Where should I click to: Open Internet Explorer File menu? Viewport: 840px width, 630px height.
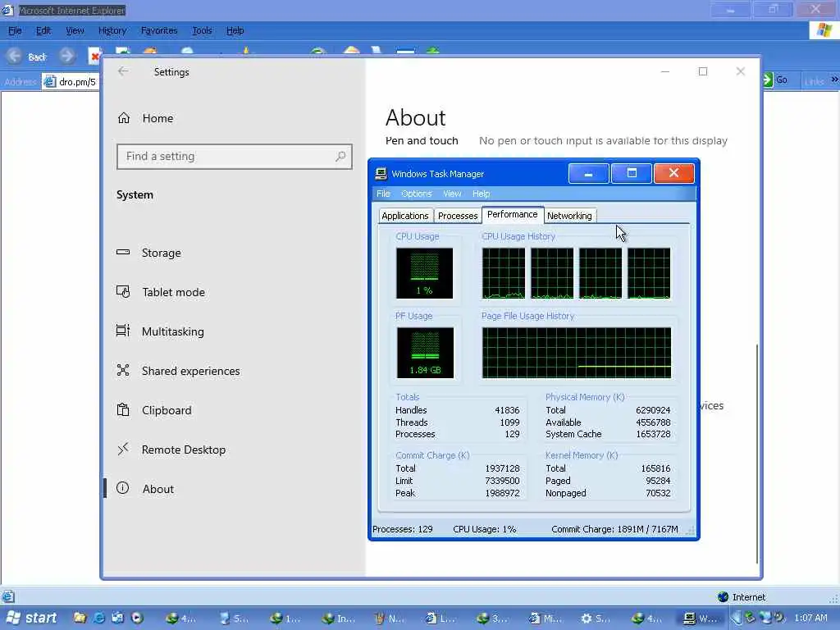pyautogui.click(x=15, y=30)
